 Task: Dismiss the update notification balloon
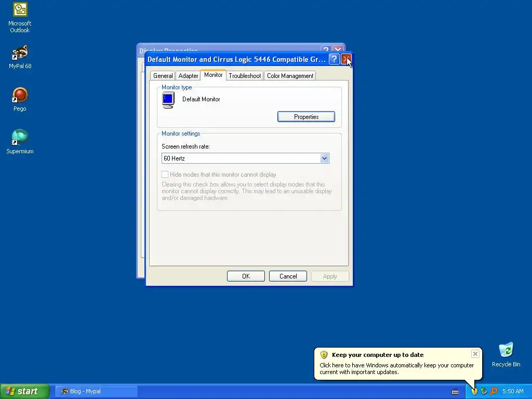tap(475, 354)
